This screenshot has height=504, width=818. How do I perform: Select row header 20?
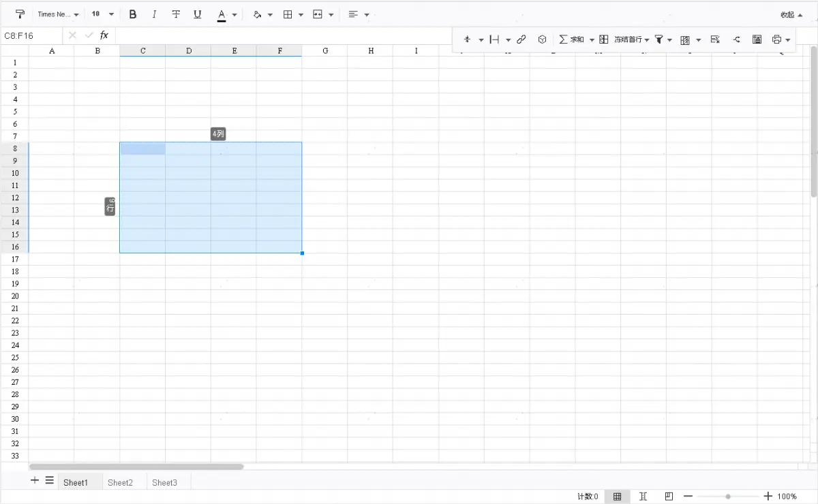(x=14, y=296)
